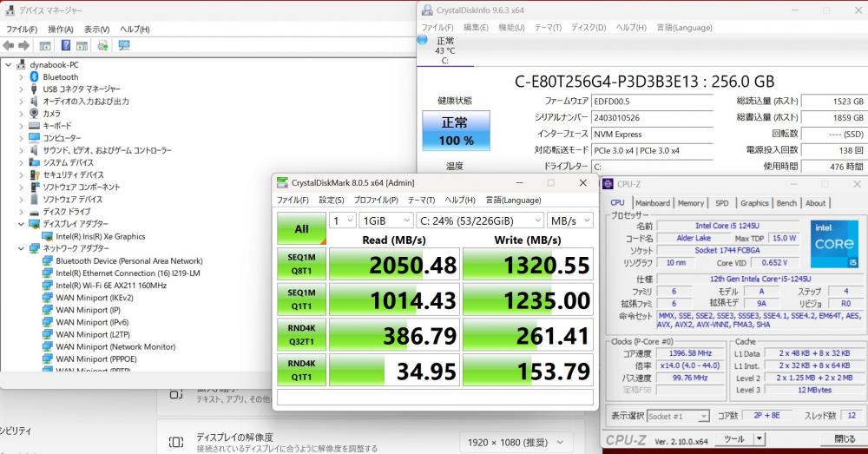Viewport: 868px width, 454px height.
Task: Click the 正常 100 % health status button
Action: coord(457,131)
